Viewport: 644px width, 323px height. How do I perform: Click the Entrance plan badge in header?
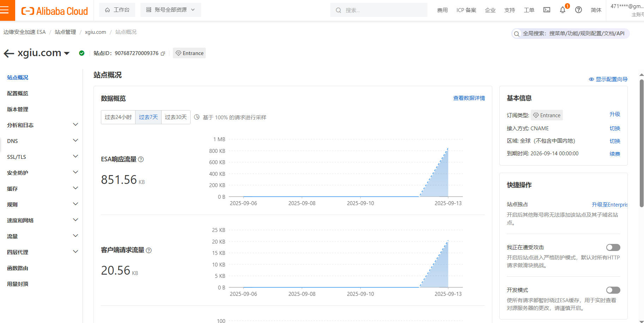pos(189,53)
